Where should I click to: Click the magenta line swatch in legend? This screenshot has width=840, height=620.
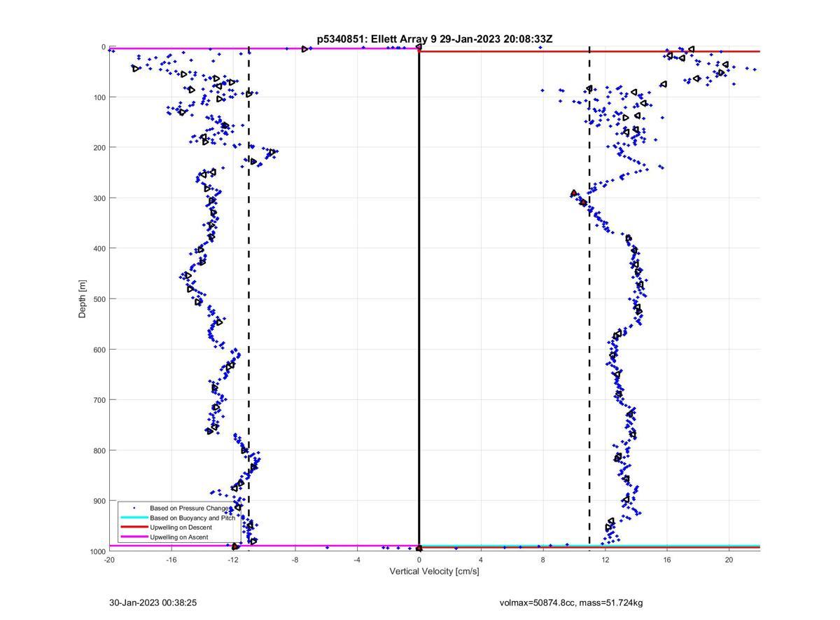134,537
